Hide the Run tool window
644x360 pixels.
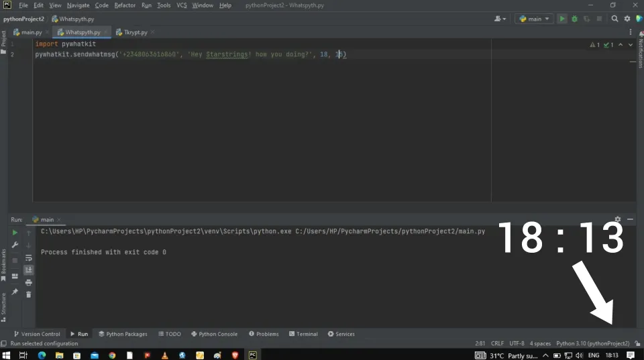(x=630, y=219)
